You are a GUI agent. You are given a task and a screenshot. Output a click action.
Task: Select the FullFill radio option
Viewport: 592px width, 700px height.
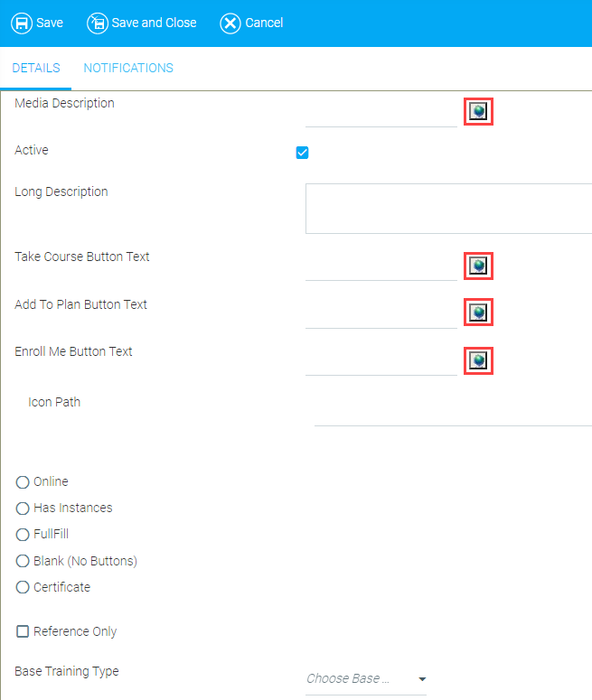pyautogui.click(x=23, y=535)
